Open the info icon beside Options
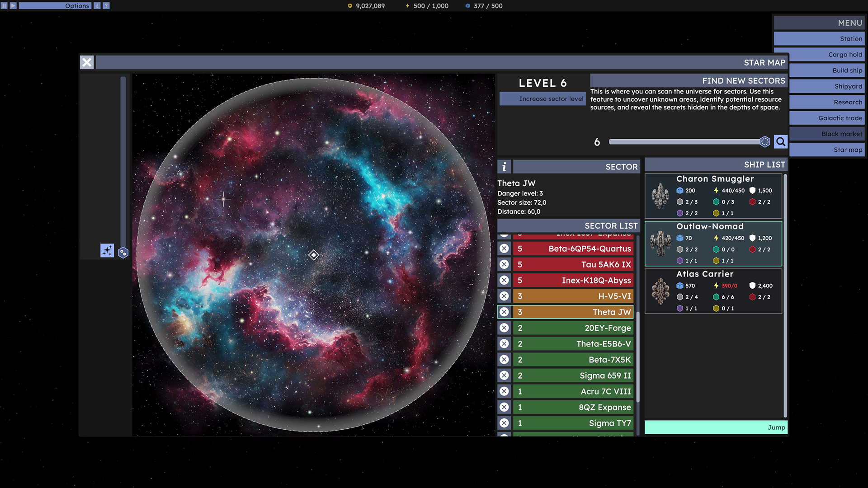Viewport: 868px width, 488px height. [x=97, y=6]
